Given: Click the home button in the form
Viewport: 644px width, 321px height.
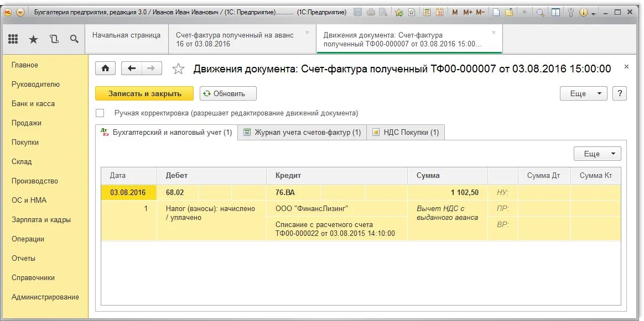Looking at the screenshot, I should (x=106, y=69).
